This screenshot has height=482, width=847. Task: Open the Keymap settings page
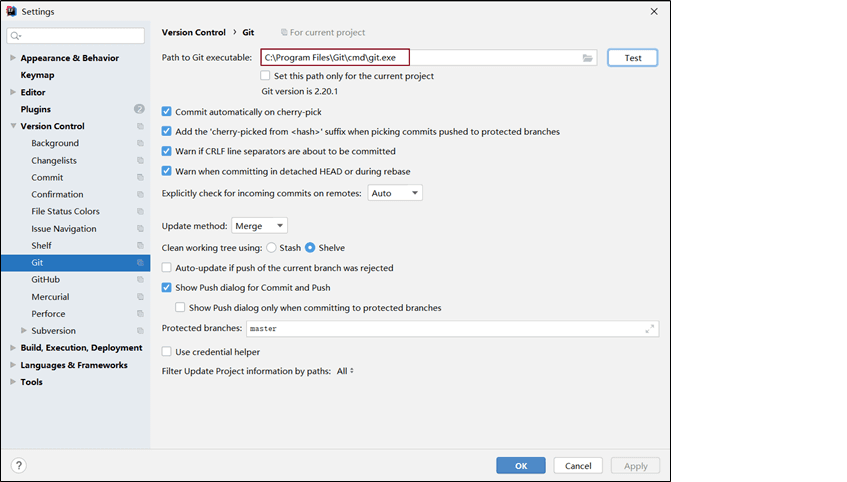(37, 75)
